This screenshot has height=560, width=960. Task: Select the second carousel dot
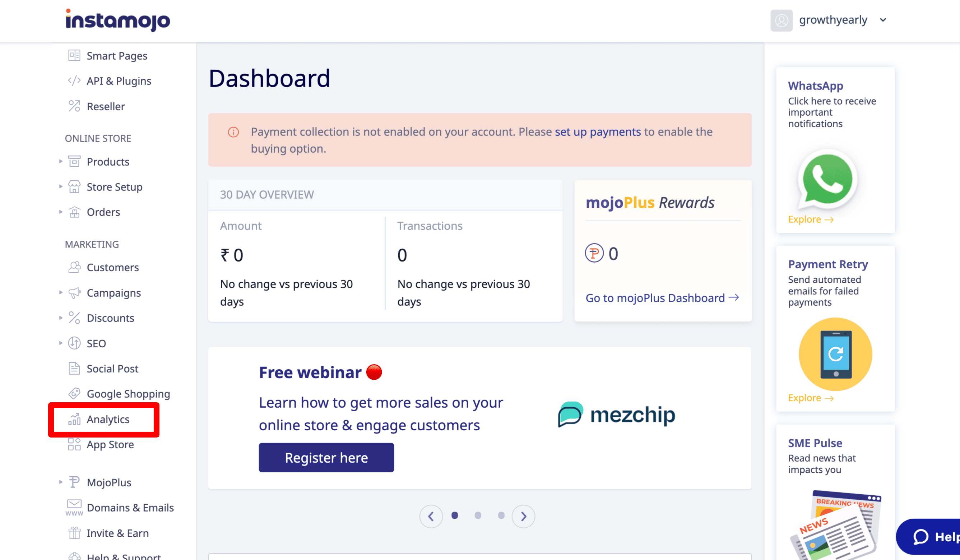(478, 515)
